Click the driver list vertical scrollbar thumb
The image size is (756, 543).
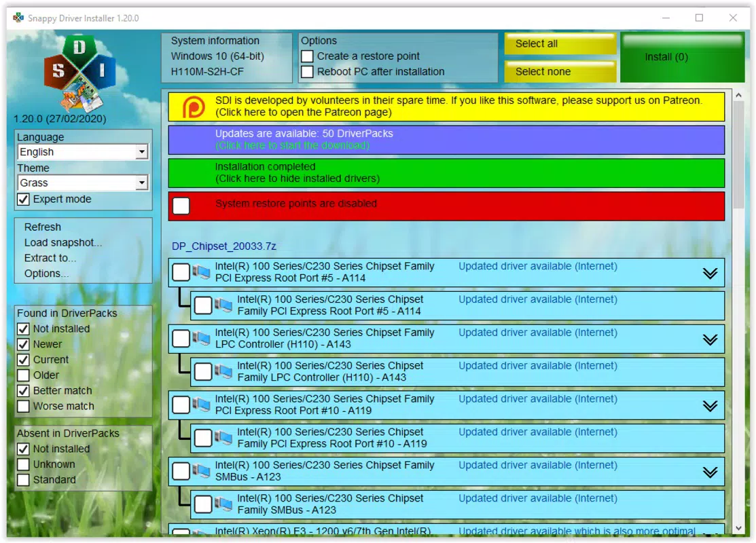click(x=738, y=155)
